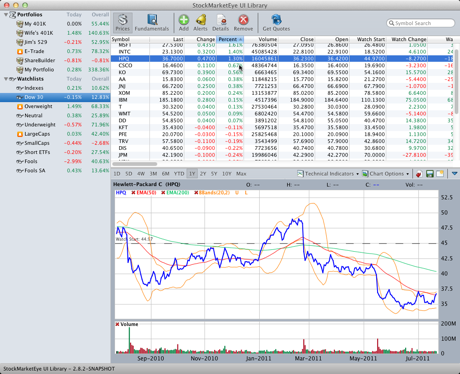The image size is (460, 374).
Task: Open the Technical Indicators dropdown
Action: coord(328,174)
